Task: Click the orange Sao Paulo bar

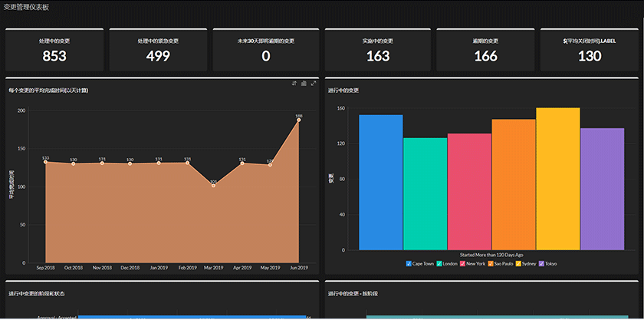Action: pyautogui.click(x=514, y=184)
